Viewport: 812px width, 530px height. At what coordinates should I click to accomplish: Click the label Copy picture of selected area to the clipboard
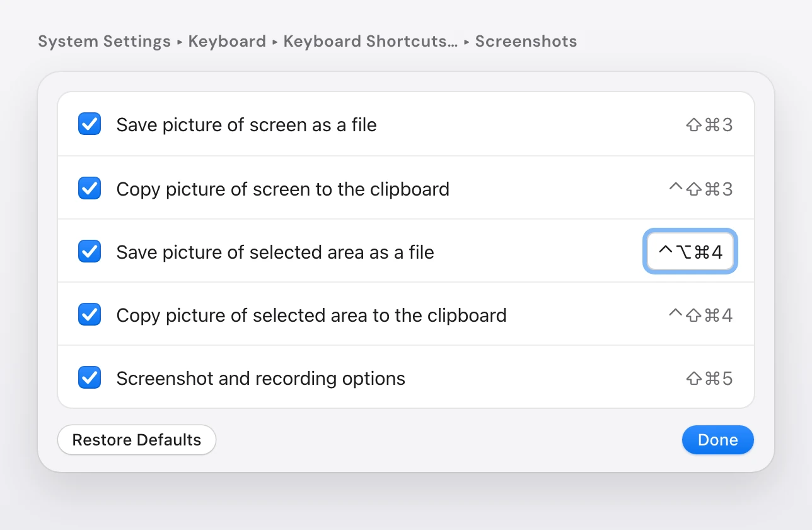[x=311, y=315]
